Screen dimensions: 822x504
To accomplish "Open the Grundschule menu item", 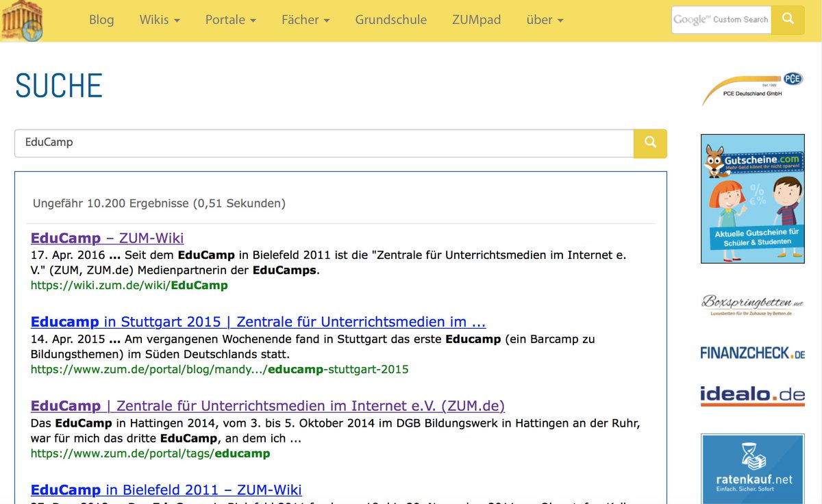I will 390,20.
